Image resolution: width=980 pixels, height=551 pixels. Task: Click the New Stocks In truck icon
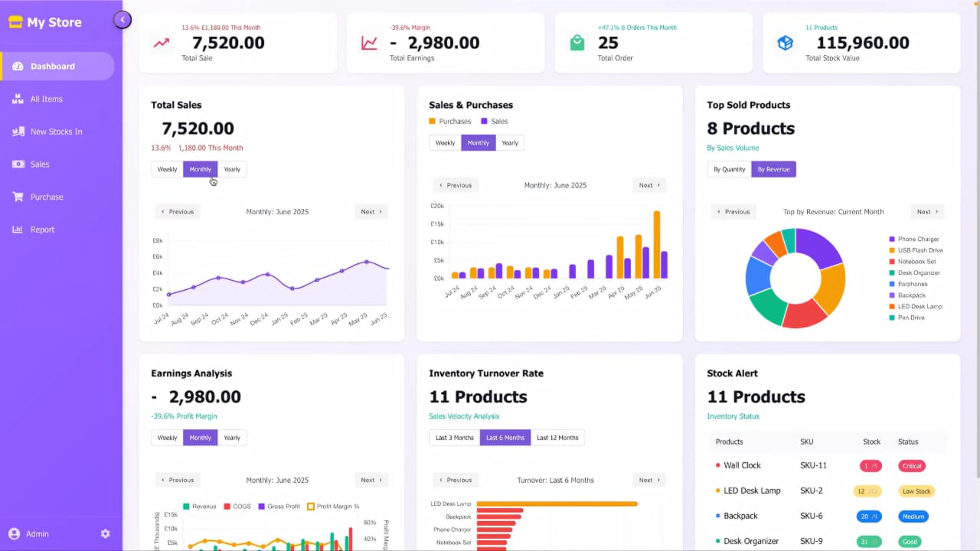pos(18,132)
